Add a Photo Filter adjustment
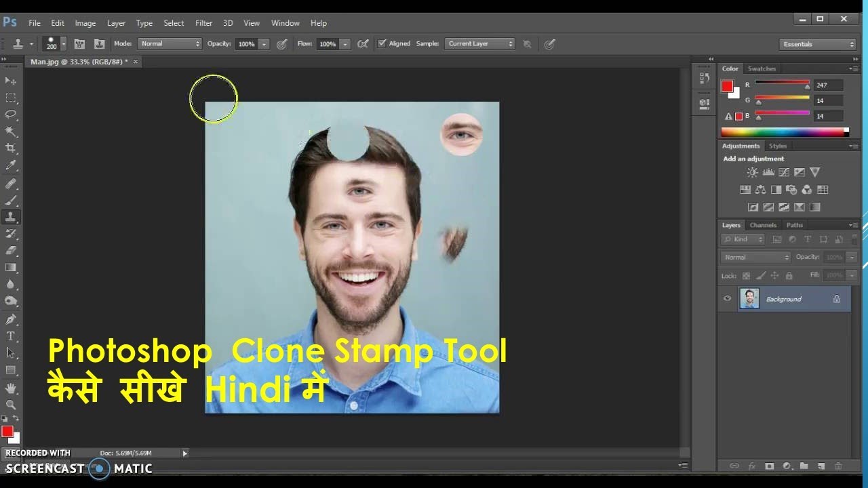The image size is (868, 488). (791, 190)
